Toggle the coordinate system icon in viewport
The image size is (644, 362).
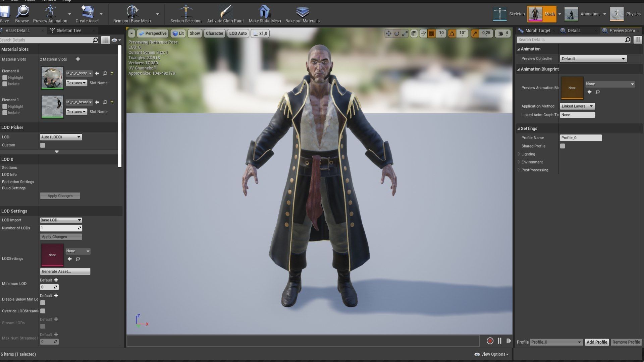tap(414, 33)
